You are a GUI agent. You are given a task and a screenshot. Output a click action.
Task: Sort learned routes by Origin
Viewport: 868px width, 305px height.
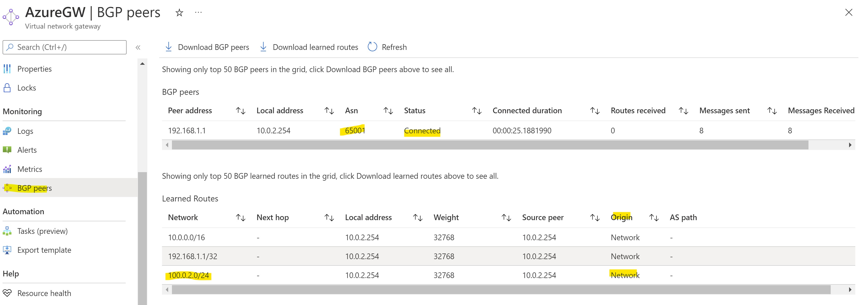pyautogui.click(x=654, y=218)
